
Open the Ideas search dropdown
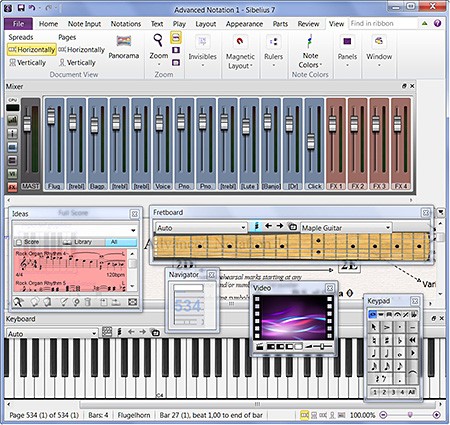coord(133,230)
